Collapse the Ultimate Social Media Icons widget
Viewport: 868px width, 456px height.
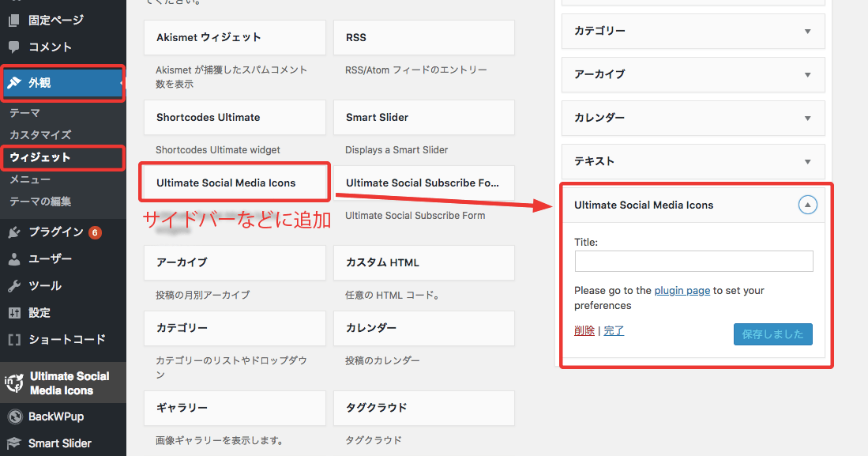point(807,205)
